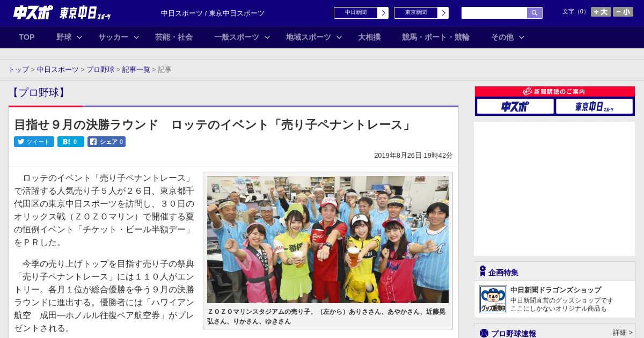Click the 中スポ logo in the header
Image resolution: width=644 pixels, height=338 pixels.
click(x=33, y=12)
